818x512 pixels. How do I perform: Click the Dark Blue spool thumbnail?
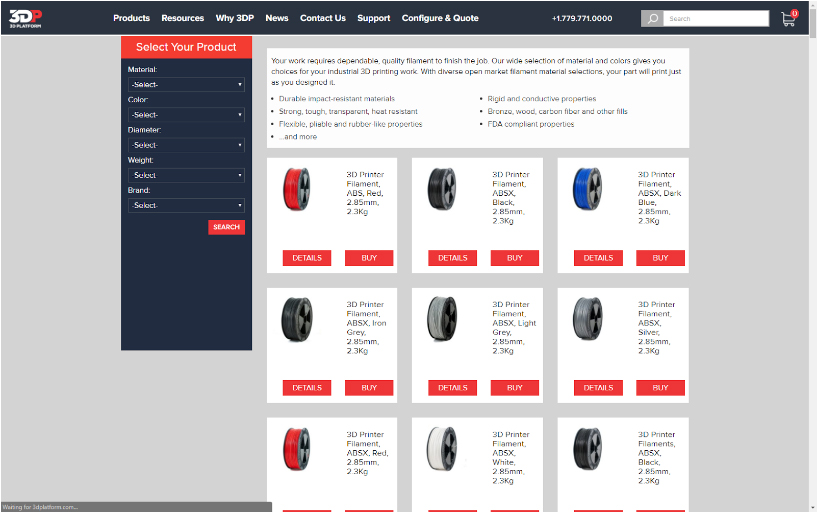tap(588, 189)
